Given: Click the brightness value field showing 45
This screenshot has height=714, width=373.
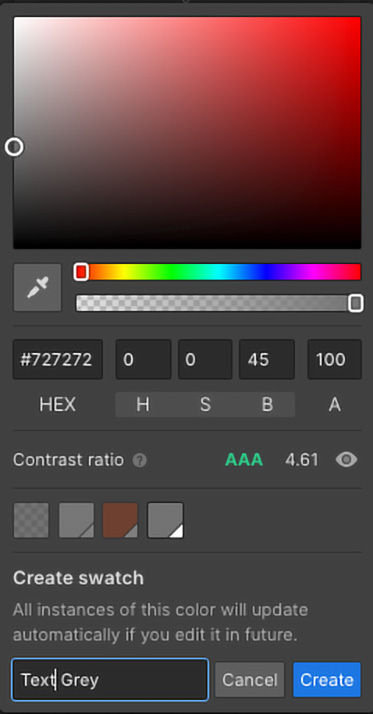Looking at the screenshot, I should click(267, 359).
